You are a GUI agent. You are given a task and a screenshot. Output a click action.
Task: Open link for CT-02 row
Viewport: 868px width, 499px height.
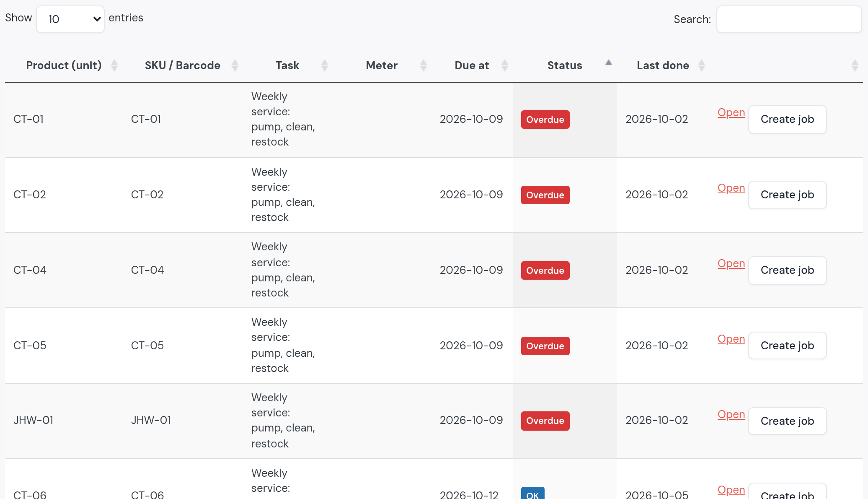coord(731,188)
